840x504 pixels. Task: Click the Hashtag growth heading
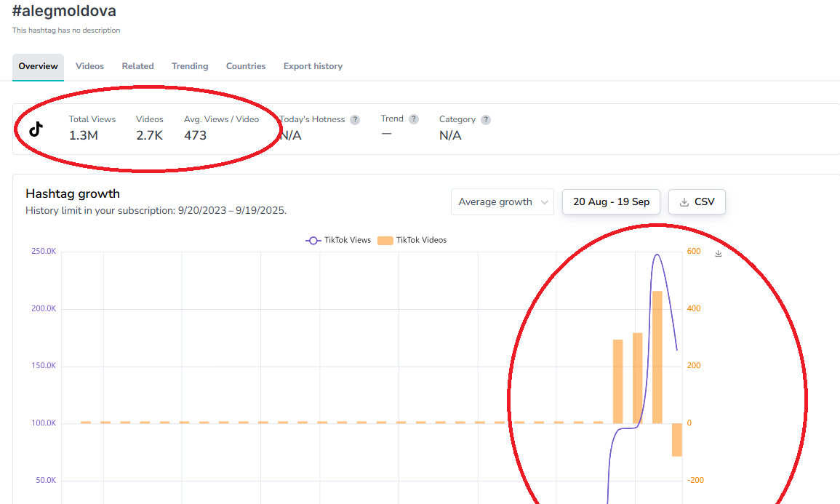(73, 194)
